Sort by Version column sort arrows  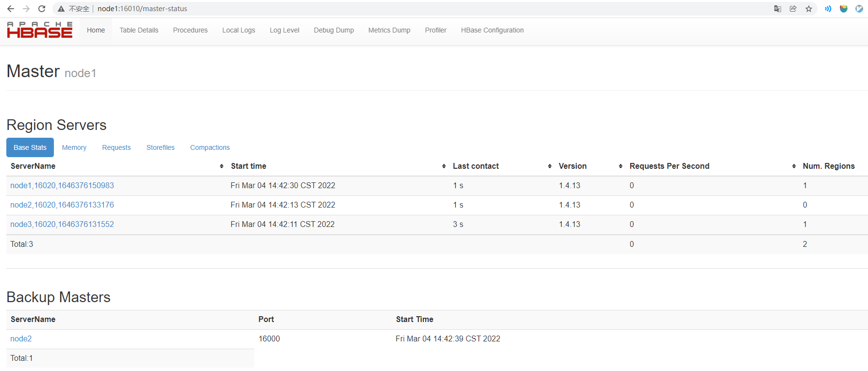coord(621,166)
